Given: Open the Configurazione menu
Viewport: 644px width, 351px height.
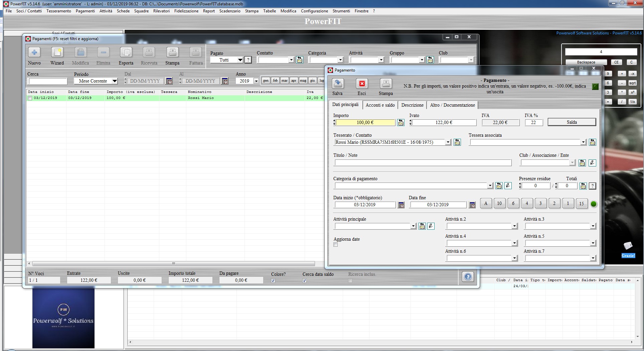Looking at the screenshot, I should coord(314,11).
